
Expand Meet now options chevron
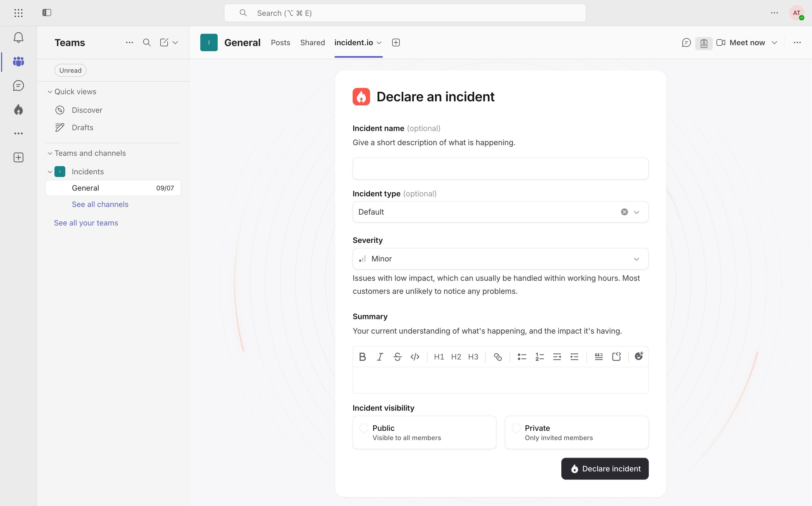774,42
